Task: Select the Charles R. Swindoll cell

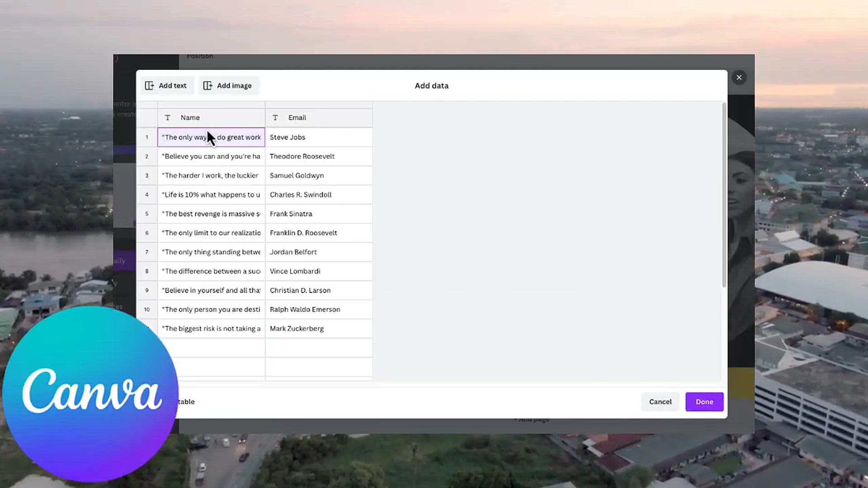Action: point(319,194)
